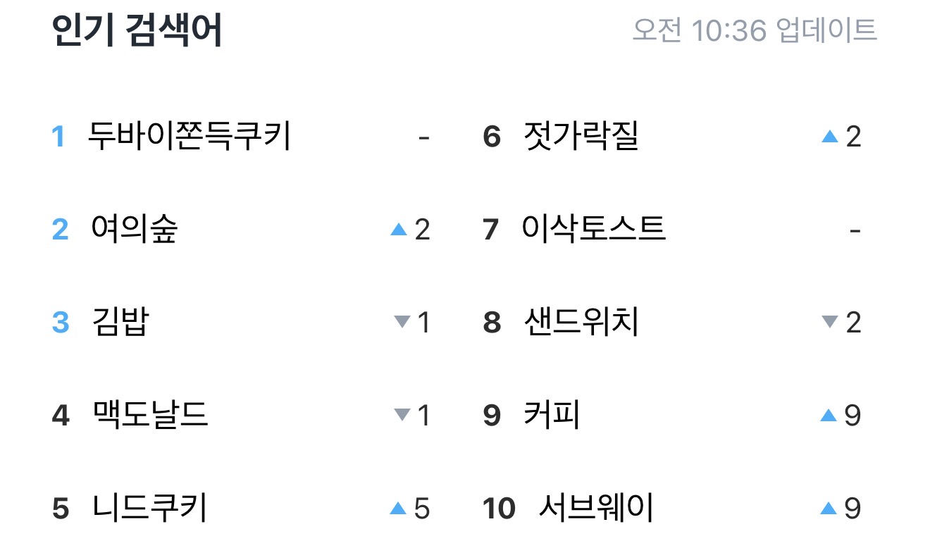The width and height of the screenshot is (930, 560).
Task: Click the gray down arrow beside 샌드위치
Action: [830, 323]
